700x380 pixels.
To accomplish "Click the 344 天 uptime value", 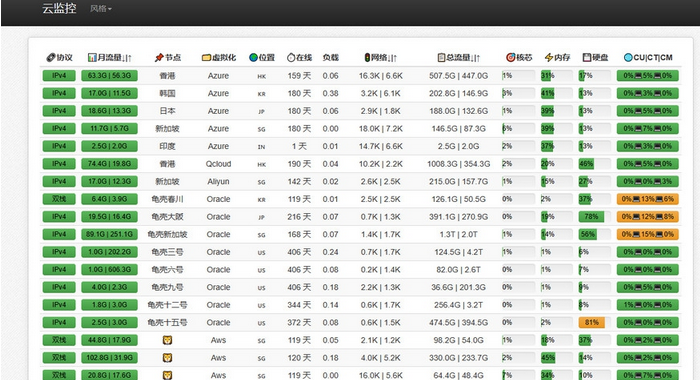I will pos(299,305).
